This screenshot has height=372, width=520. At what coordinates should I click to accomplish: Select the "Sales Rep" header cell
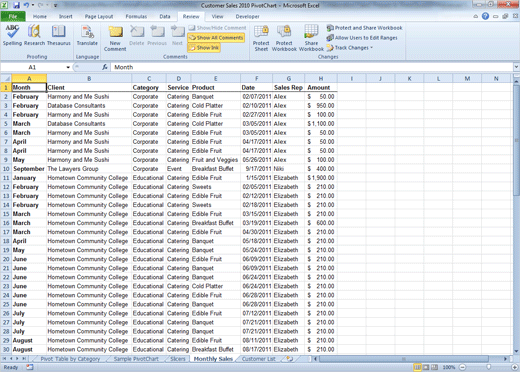(x=288, y=88)
